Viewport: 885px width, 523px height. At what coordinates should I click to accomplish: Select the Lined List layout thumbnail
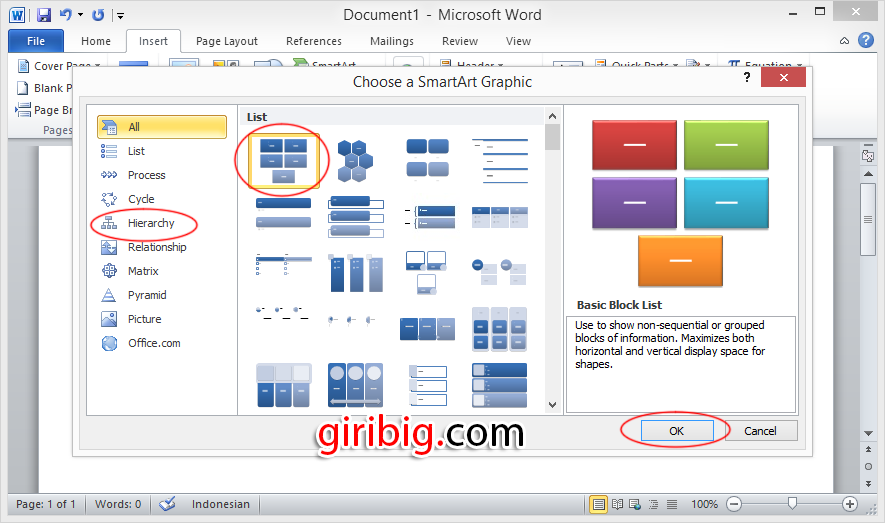click(500, 161)
